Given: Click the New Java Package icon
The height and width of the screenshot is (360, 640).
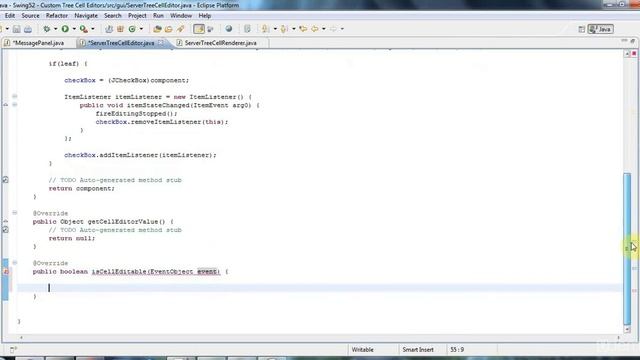Looking at the screenshot, I should (x=120, y=29).
